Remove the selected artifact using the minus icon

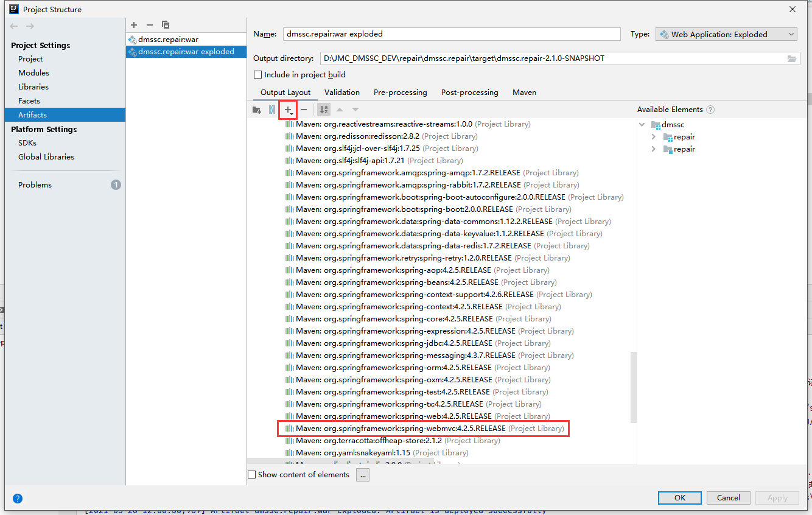pyautogui.click(x=150, y=25)
